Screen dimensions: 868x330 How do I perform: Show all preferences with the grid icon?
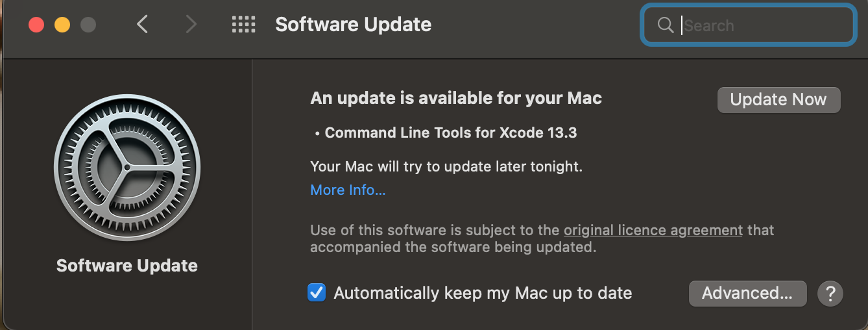click(243, 25)
